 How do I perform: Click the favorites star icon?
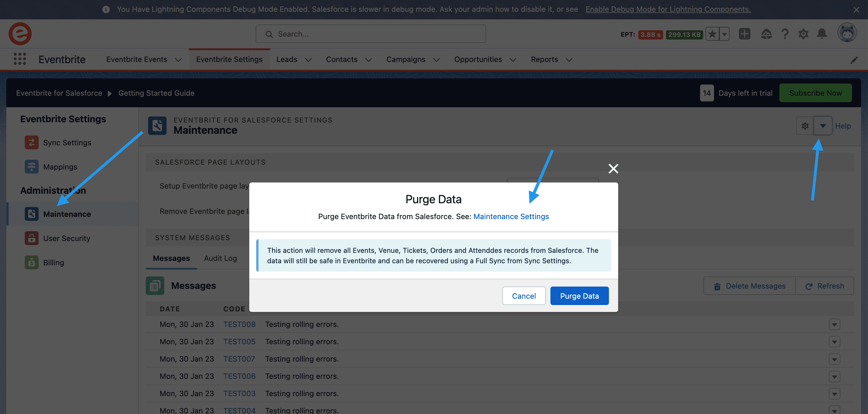pyautogui.click(x=712, y=34)
